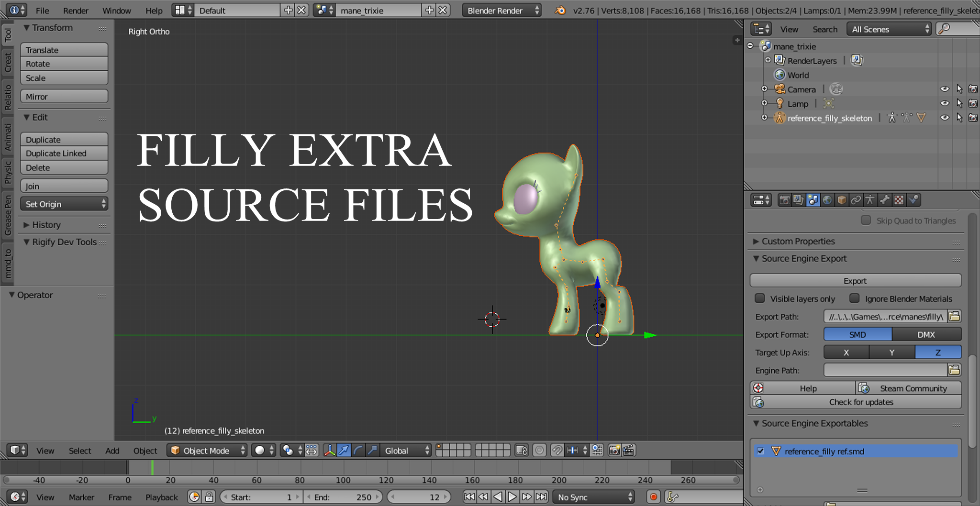Open the Render properties camera tab
Screen dimensions: 980x506
coord(784,200)
